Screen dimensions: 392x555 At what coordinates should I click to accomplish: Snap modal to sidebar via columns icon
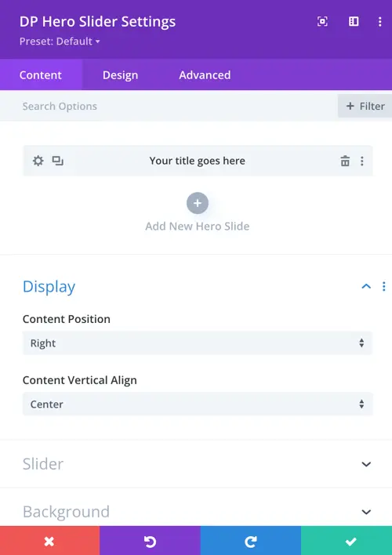pos(354,22)
